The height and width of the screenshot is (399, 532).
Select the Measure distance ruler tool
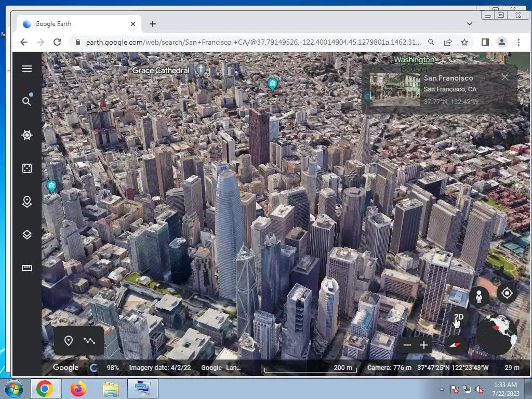click(27, 268)
